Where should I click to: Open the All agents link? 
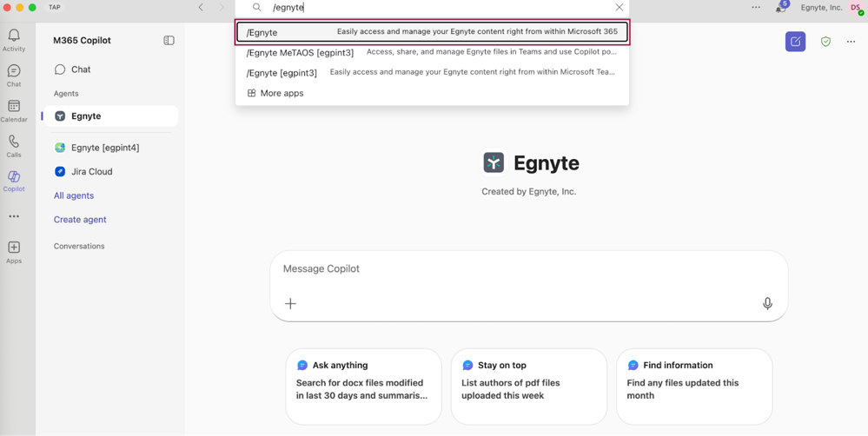coord(74,195)
